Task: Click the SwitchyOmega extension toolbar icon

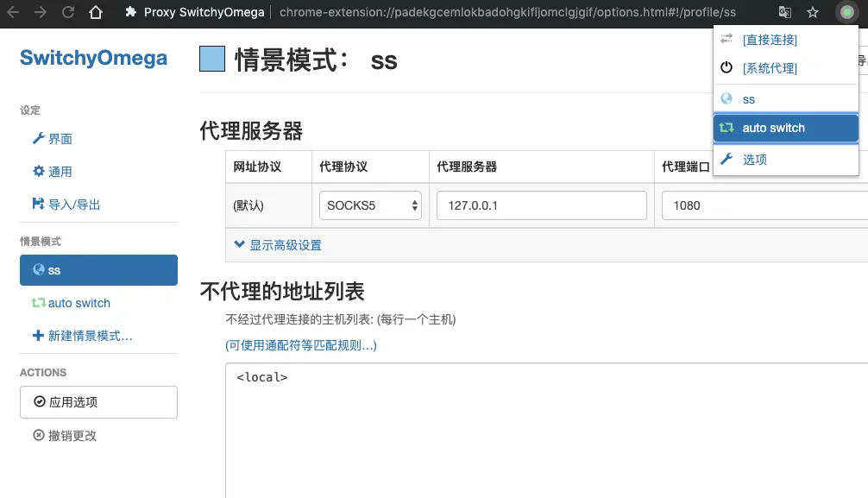Action: (847, 11)
